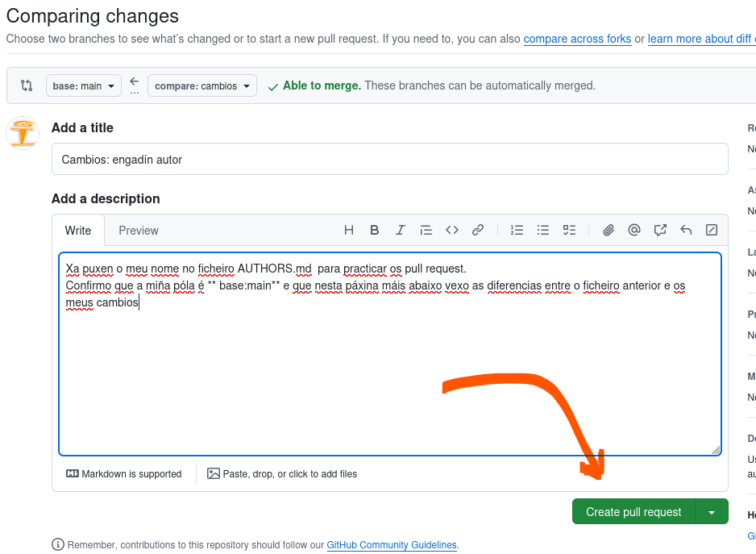The image size is (756, 554).
Task: Swap base and compare branches icon
Action: coord(27,85)
